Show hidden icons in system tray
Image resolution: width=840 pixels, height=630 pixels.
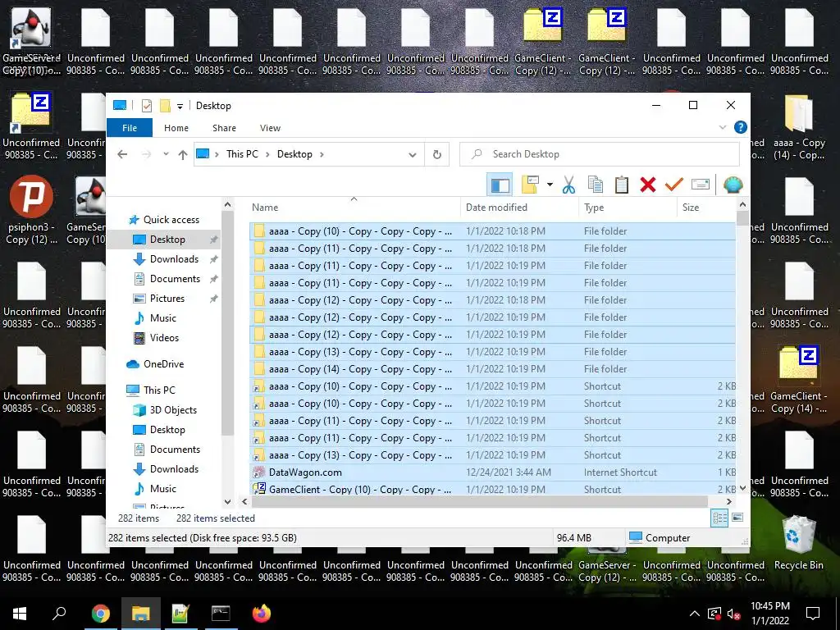(694, 614)
